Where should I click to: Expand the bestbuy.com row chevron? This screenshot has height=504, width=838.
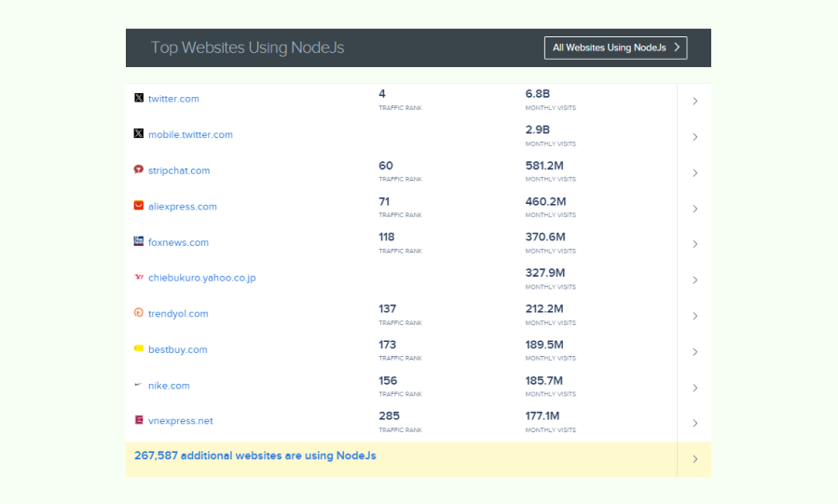[694, 352]
